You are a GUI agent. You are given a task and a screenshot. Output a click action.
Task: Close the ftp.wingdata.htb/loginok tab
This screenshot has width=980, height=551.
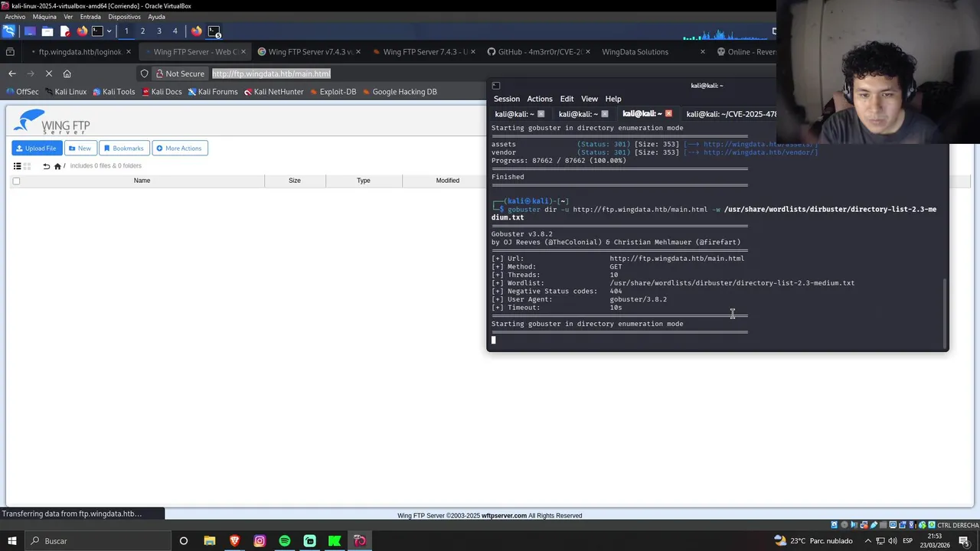129,52
